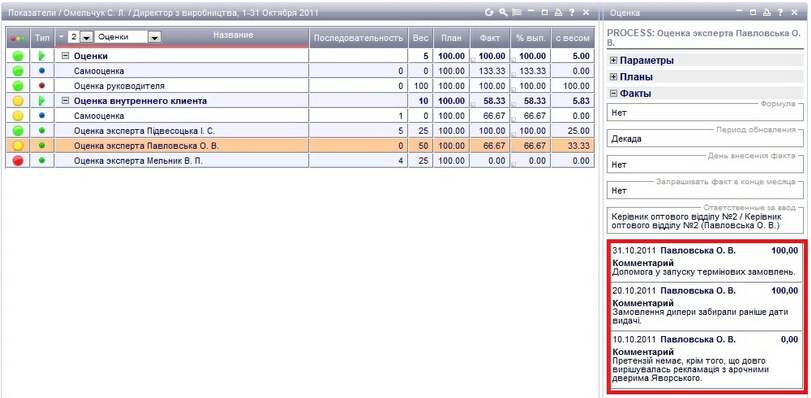Click blue type dot of Самооценка with sequence 1
811x398 pixels.
(42, 115)
